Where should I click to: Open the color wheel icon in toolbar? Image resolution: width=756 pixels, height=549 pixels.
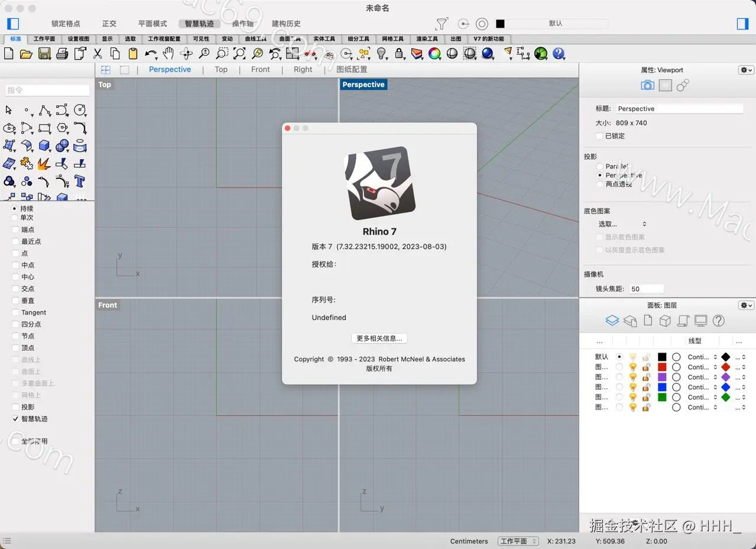click(434, 54)
